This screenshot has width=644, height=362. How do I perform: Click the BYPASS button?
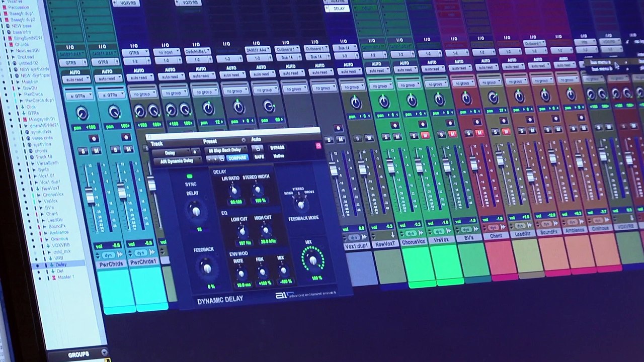277,148
